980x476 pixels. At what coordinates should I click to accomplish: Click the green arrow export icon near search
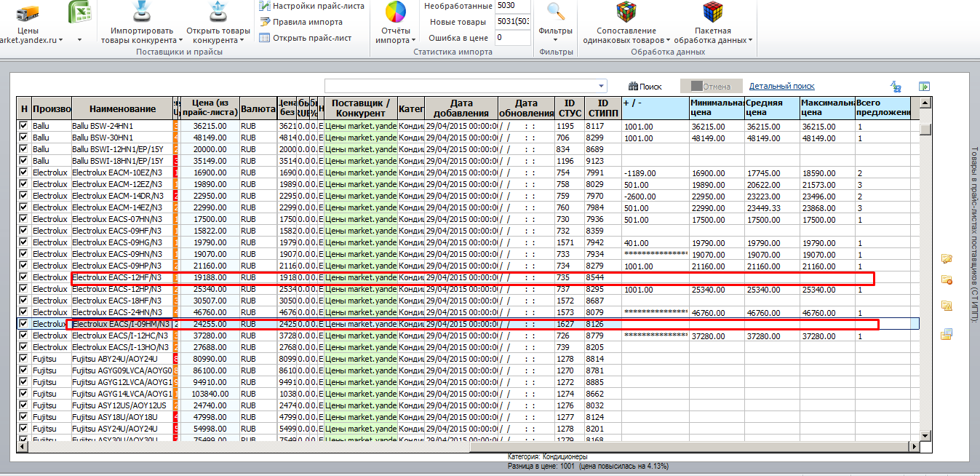point(925,86)
